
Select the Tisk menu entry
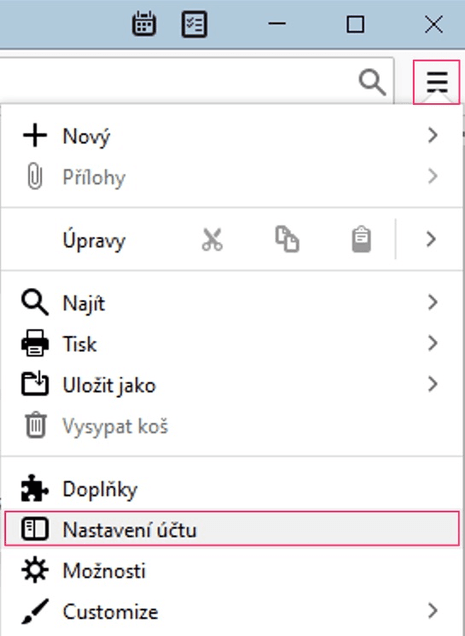232,344
